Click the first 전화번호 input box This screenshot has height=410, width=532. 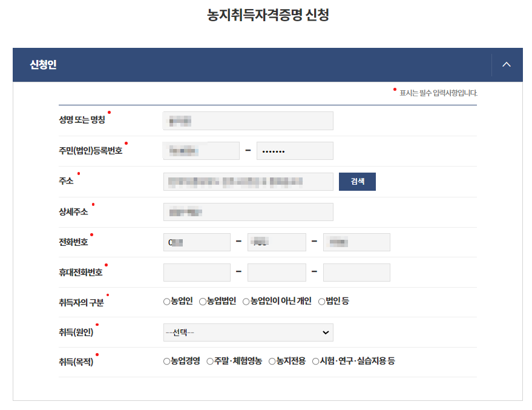pos(196,242)
